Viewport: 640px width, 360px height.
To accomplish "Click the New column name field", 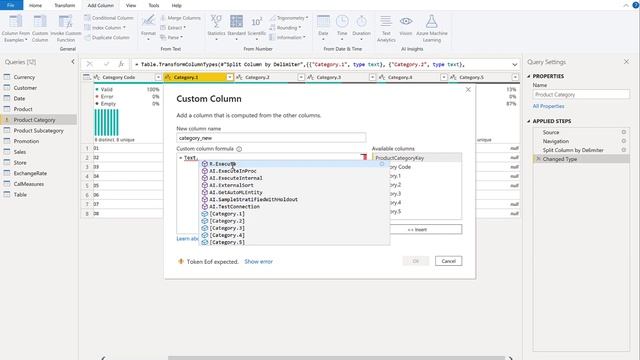I will pyautogui.click(x=271, y=138).
